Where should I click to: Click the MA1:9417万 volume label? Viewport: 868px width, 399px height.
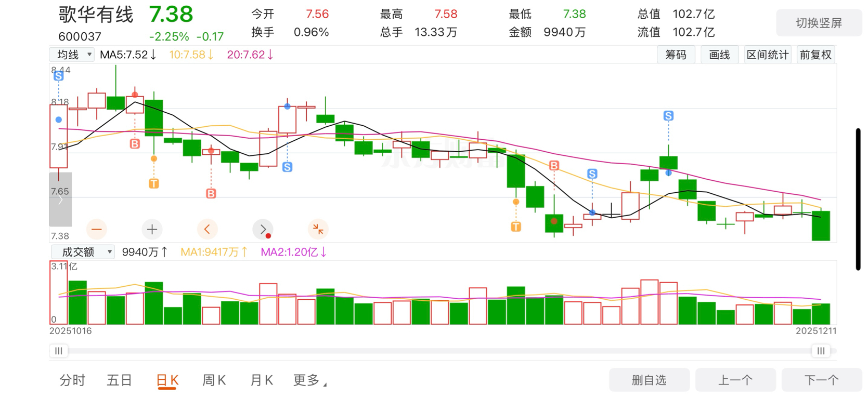click(x=214, y=252)
